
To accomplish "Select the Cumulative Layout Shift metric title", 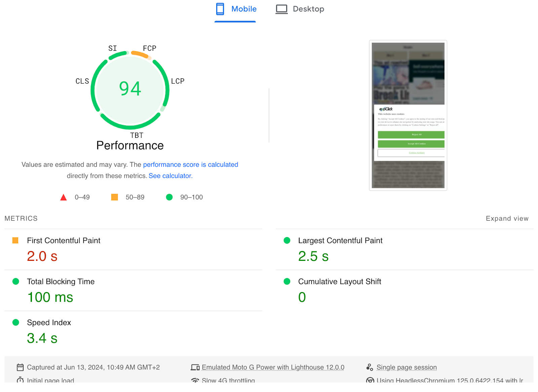I will point(340,282).
